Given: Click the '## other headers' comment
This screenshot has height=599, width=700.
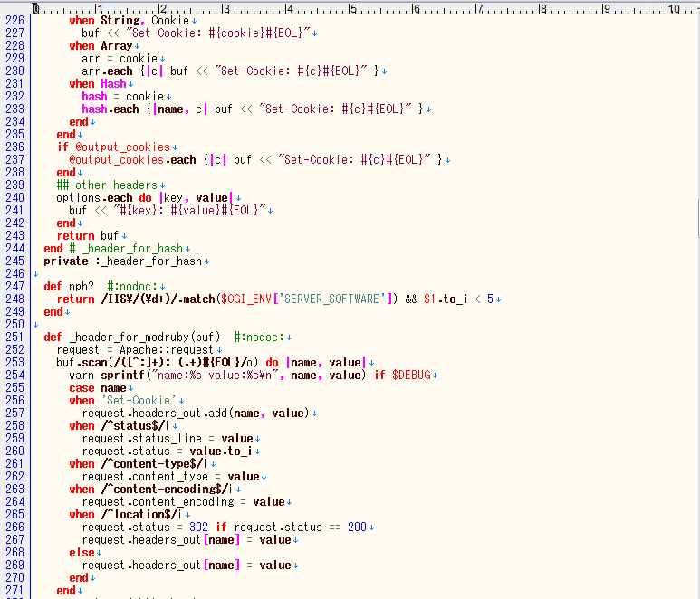Looking at the screenshot, I should click(x=107, y=185).
